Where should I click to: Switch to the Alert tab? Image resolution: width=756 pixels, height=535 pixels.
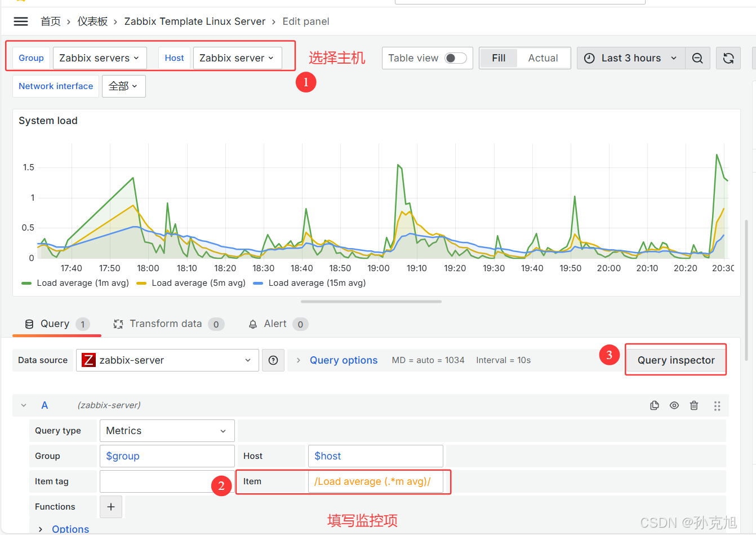tap(278, 324)
